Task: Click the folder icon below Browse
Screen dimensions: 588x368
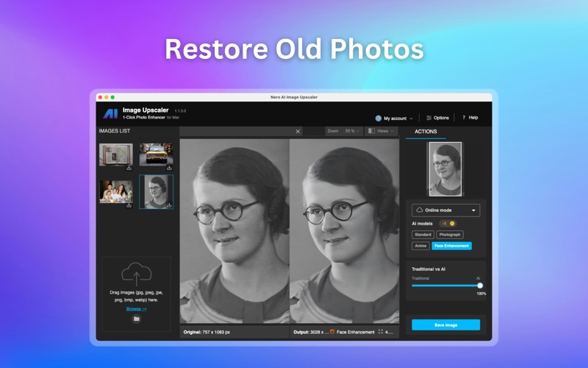Action: 136,319
